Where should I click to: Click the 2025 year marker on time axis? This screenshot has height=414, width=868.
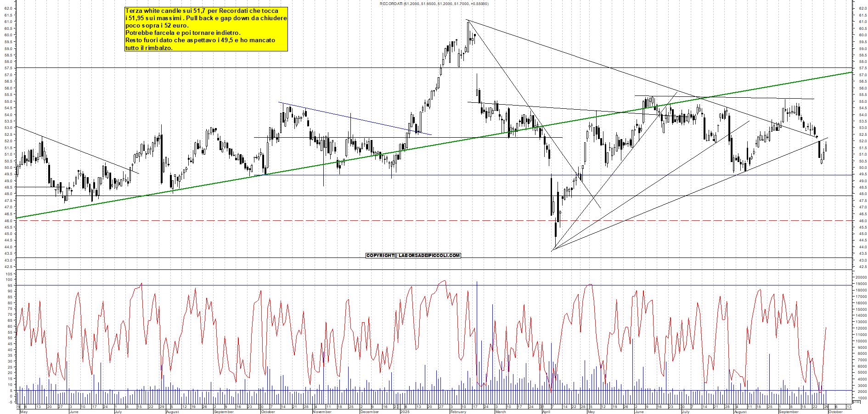click(x=405, y=412)
